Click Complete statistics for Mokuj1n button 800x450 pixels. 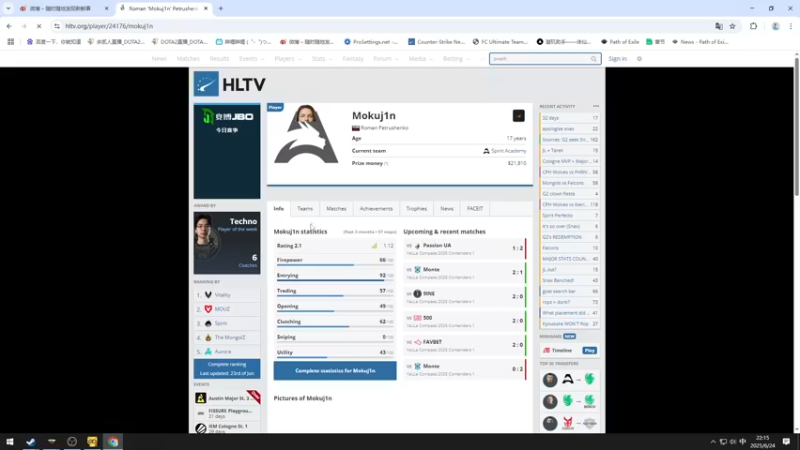pos(335,371)
